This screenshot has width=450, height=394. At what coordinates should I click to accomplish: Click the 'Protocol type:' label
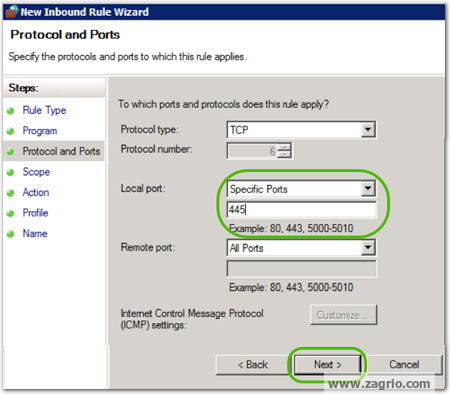(x=150, y=129)
